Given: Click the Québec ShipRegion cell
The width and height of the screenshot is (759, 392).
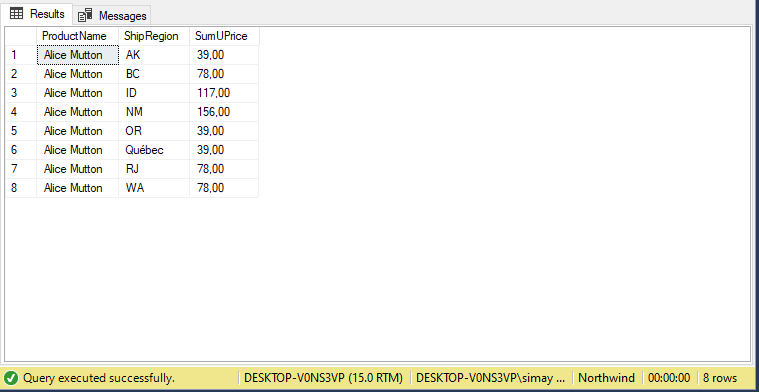Looking at the screenshot, I should 154,150.
